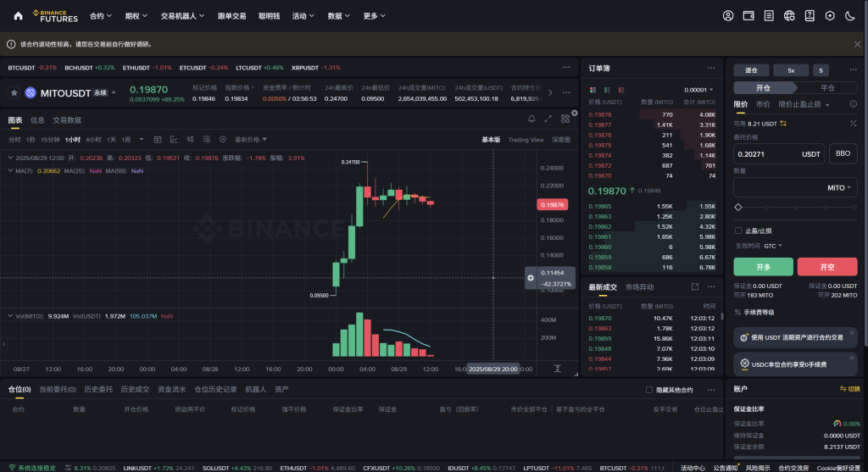Open the chart layout grid icon
The image size is (868, 472).
click(565, 119)
